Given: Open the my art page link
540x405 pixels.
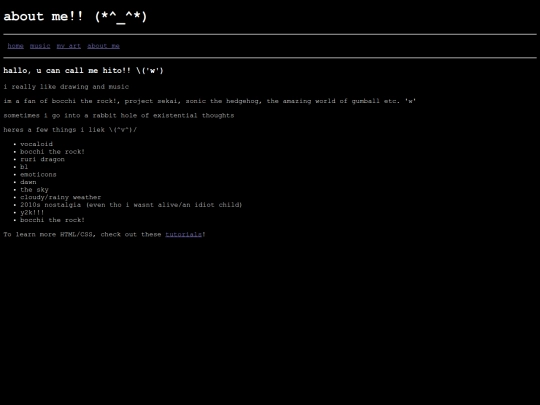Looking at the screenshot, I should click(69, 46).
